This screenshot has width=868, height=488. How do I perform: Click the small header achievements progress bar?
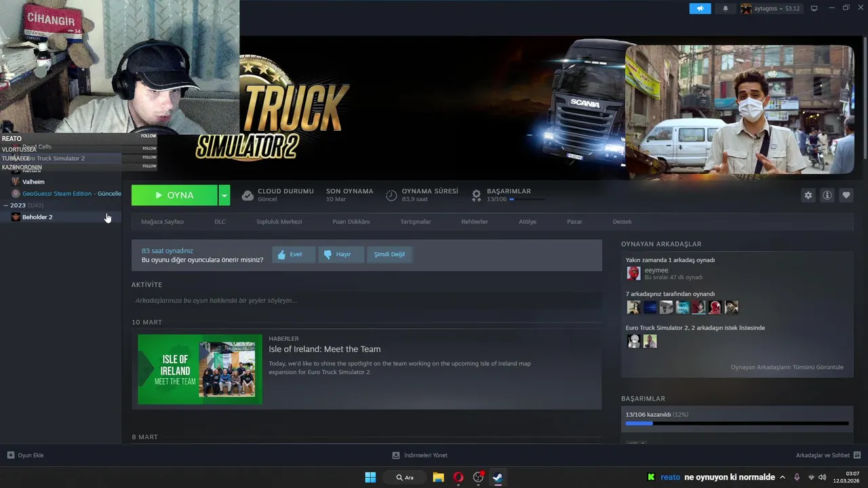click(x=527, y=199)
